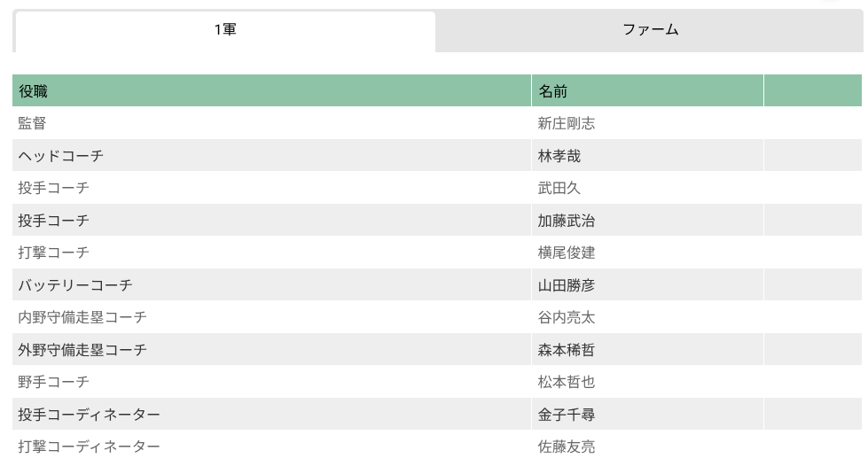The height and width of the screenshot is (474, 868).
Task: Select fielder coach 松本哲也
Action: coord(567,382)
